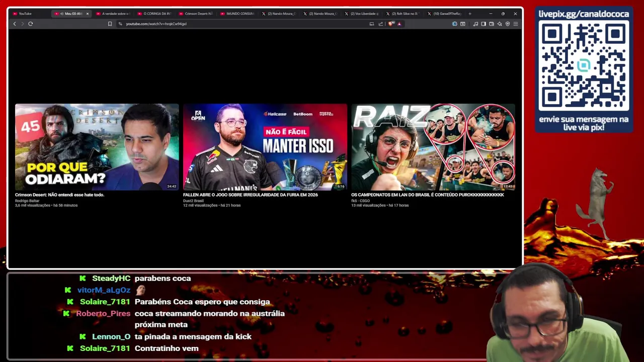Click the share page icon
The height and width of the screenshot is (362, 644).
pos(381,24)
